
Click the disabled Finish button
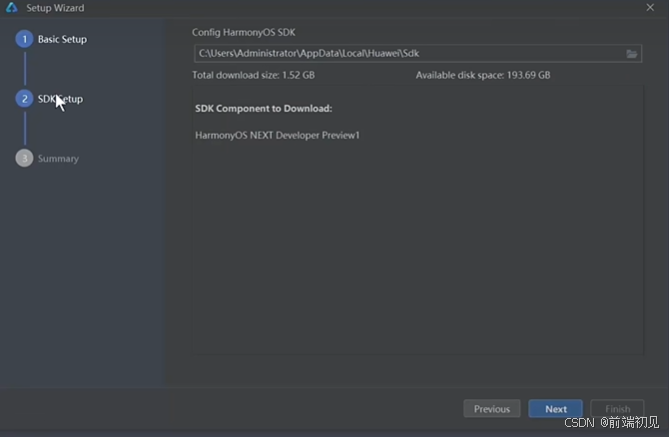[617, 409]
